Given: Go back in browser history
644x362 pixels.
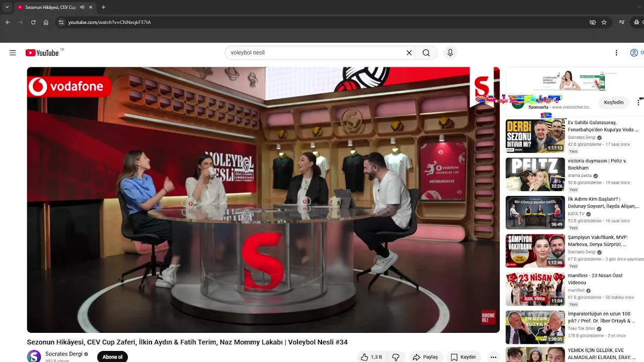Looking at the screenshot, I should (x=8, y=22).
